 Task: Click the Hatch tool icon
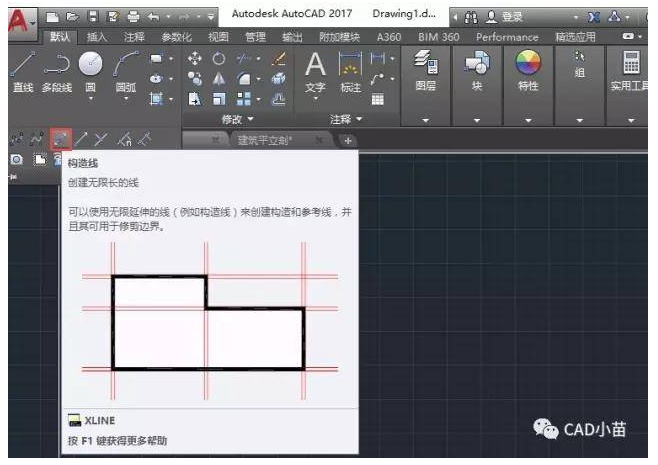pos(156,99)
